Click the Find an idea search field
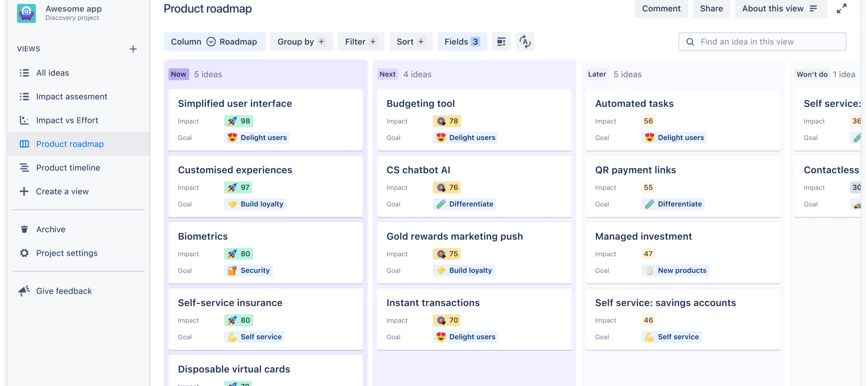Image resolution: width=868 pixels, height=386 pixels. pyautogui.click(x=767, y=42)
